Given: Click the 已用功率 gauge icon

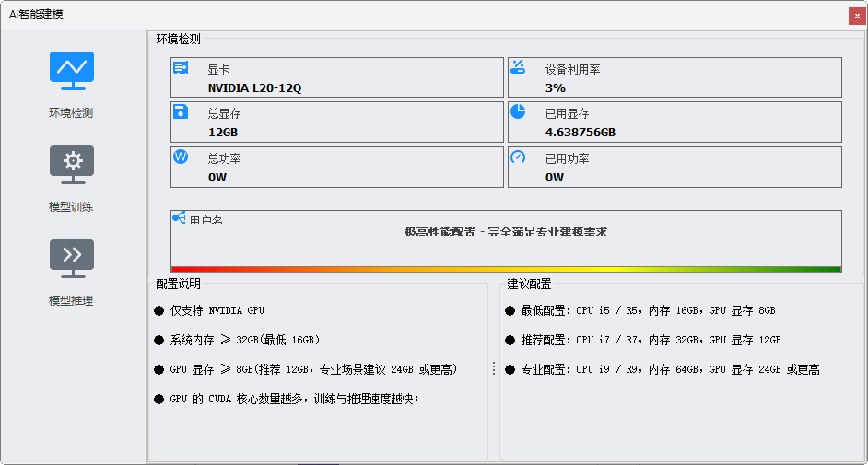Looking at the screenshot, I should (518, 157).
